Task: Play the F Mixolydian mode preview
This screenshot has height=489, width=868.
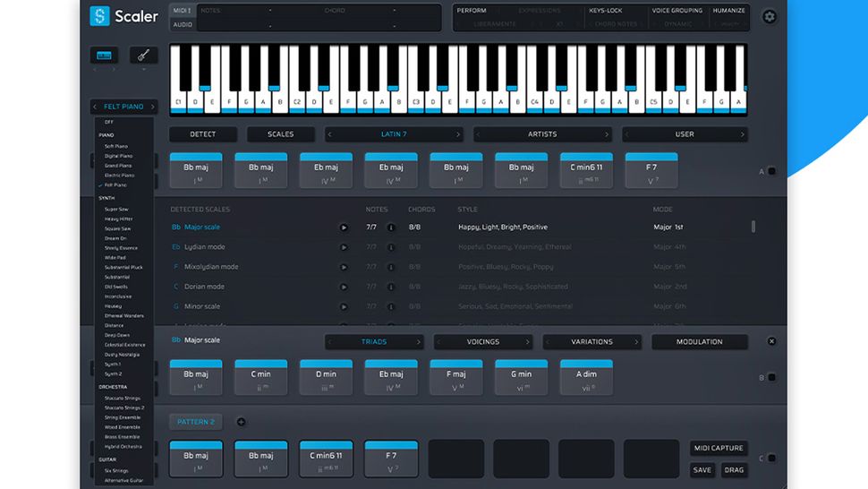Action: tap(344, 267)
